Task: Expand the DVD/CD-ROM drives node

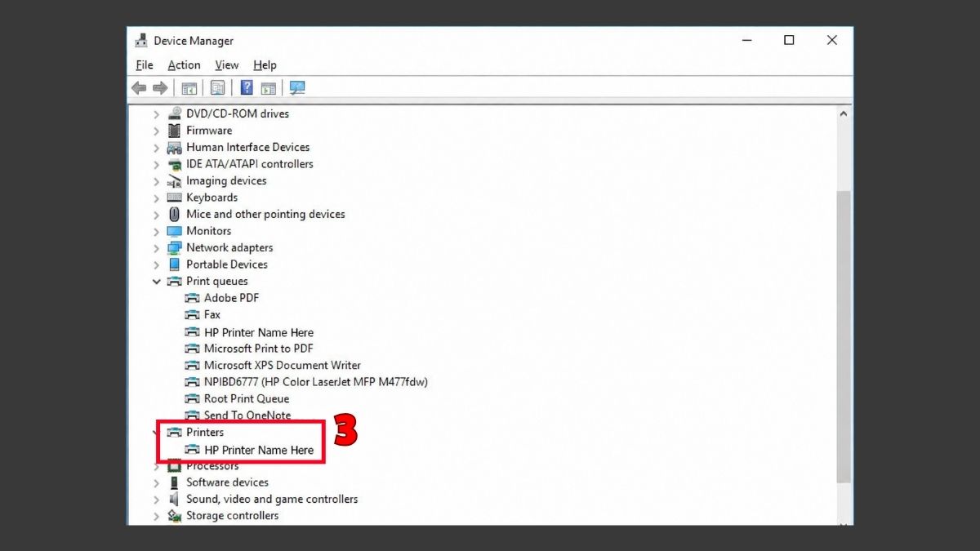Action: (156, 114)
